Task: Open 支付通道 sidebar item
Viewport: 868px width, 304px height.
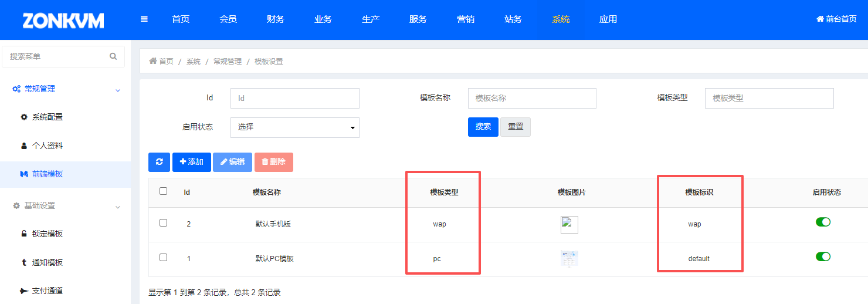Action: click(x=47, y=291)
